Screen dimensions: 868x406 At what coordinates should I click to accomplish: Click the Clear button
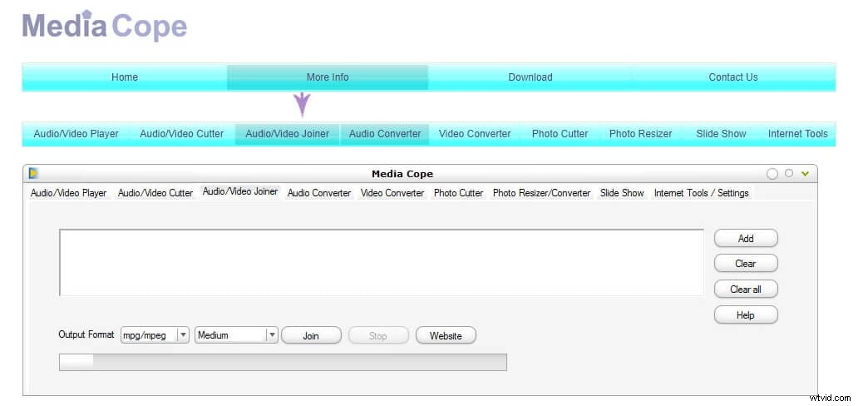coord(746,264)
